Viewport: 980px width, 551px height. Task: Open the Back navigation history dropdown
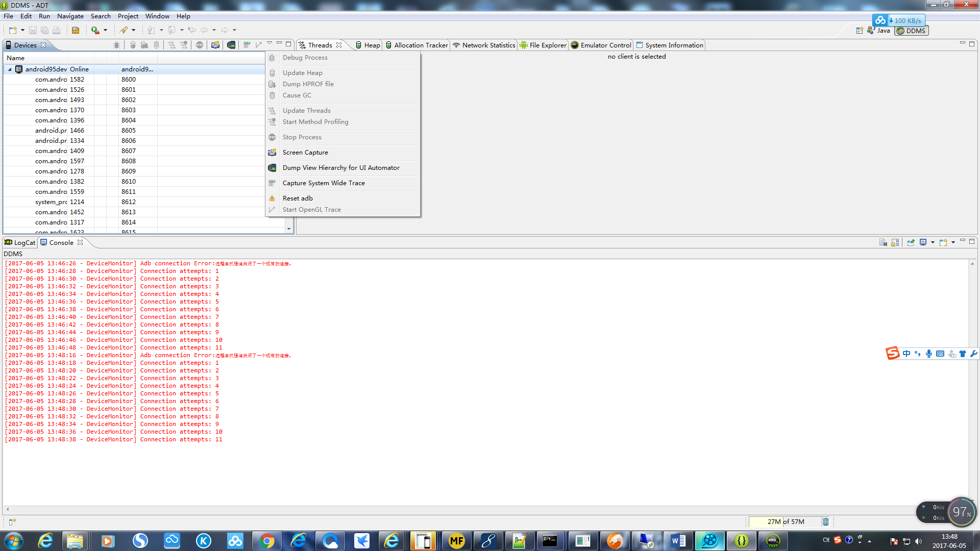(x=214, y=31)
